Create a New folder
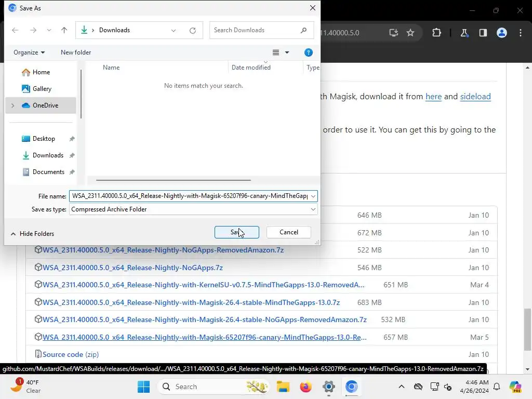Screen dimensions: 532x399 76,52
